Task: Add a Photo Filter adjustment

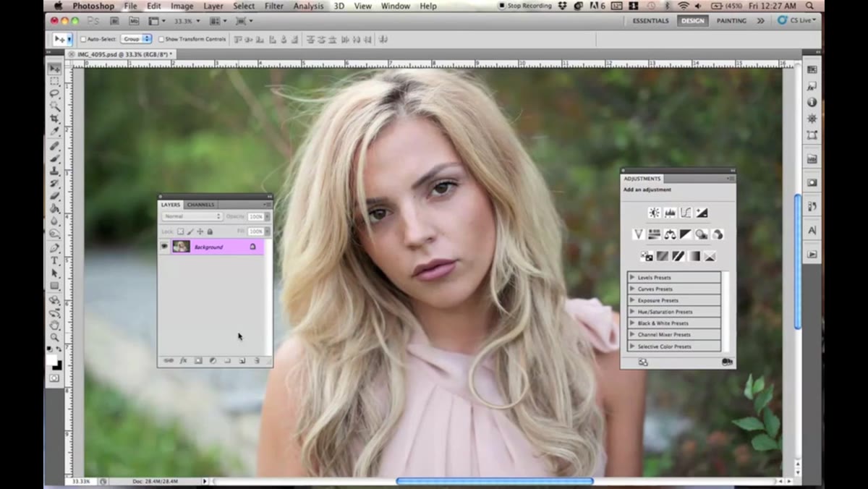Action: tap(702, 234)
